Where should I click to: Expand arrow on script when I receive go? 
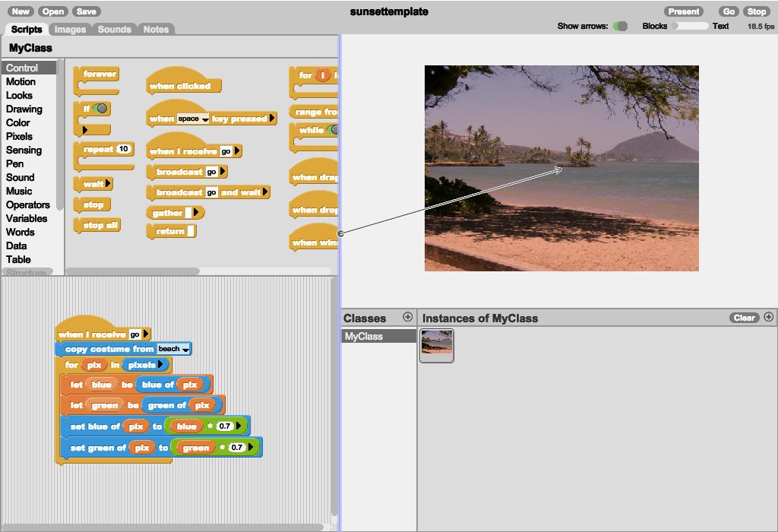tap(145, 334)
